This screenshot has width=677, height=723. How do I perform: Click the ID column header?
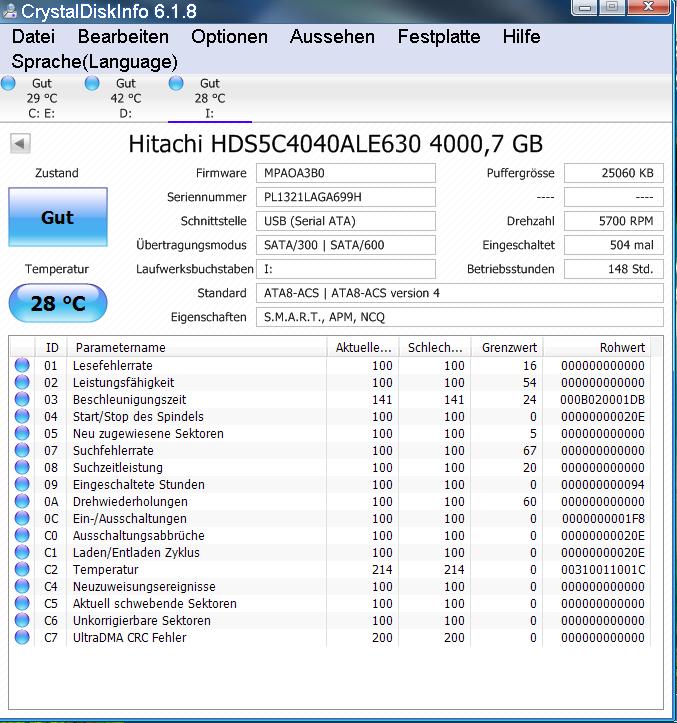pos(51,347)
